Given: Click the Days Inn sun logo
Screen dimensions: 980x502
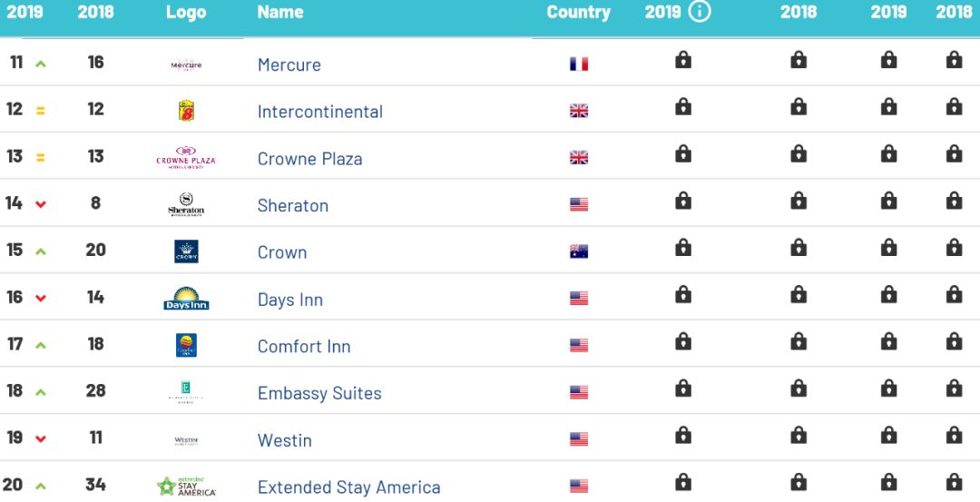Looking at the screenshot, I should click(x=186, y=299).
